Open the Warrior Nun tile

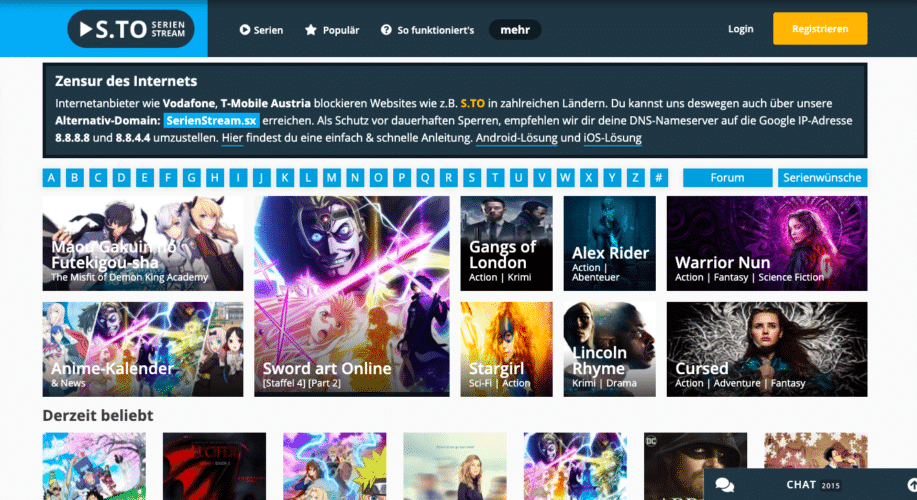click(x=767, y=243)
